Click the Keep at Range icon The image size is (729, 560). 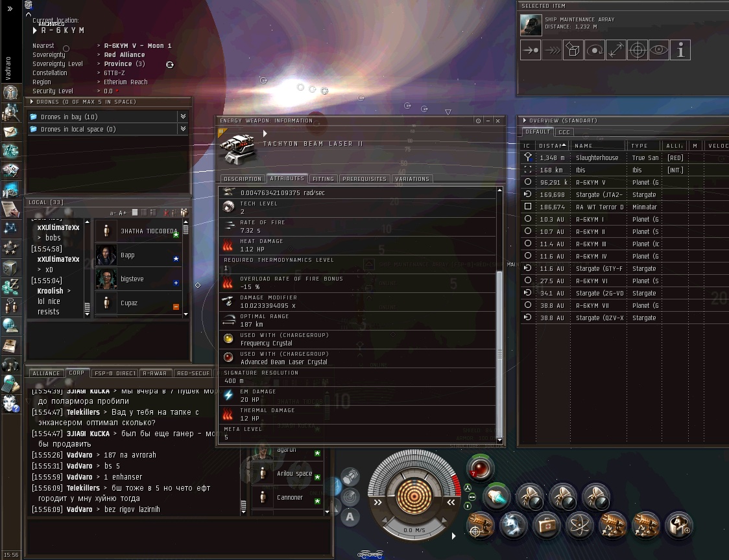pos(616,50)
